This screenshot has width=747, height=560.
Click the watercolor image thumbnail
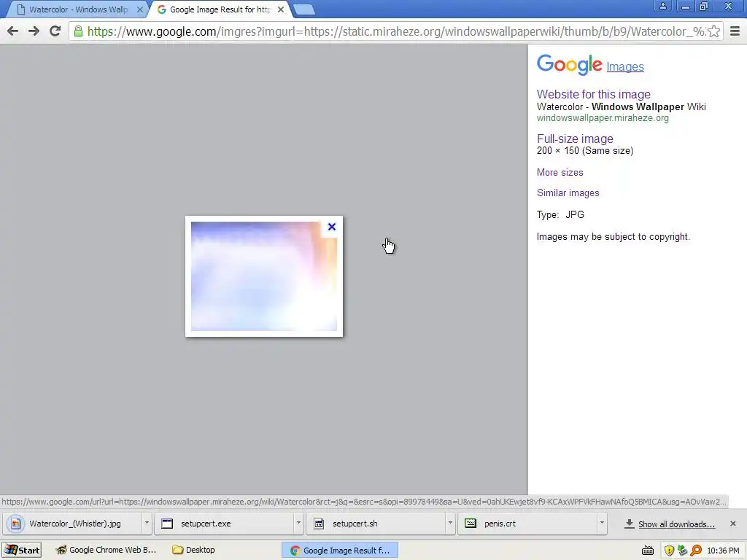tap(264, 276)
